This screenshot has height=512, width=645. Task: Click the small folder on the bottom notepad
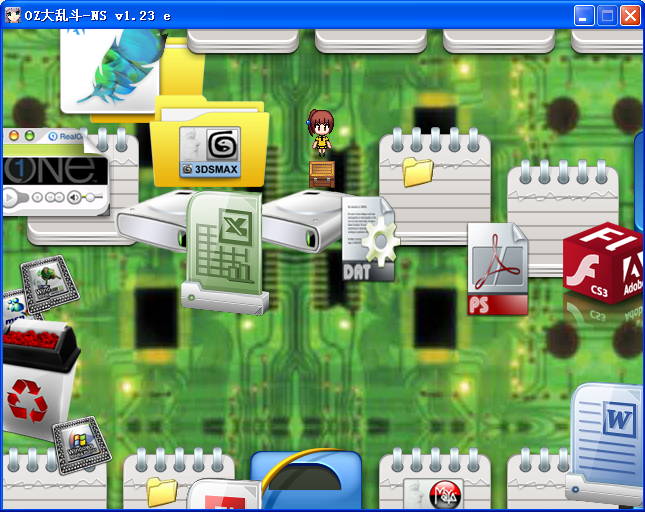tap(162, 492)
